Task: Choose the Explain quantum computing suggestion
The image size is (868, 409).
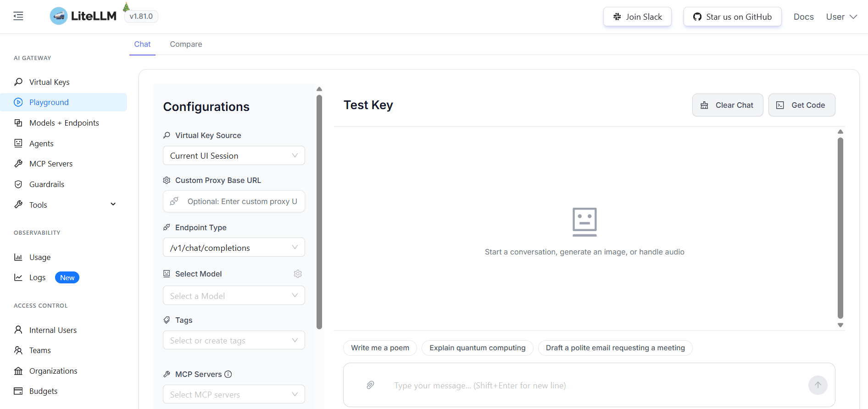Action: click(477, 348)
